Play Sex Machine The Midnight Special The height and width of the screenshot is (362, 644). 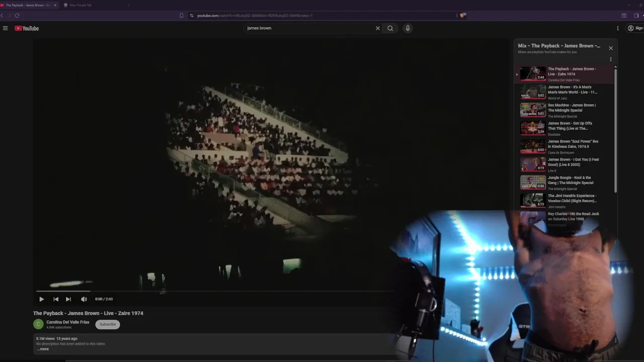(565, 110)
